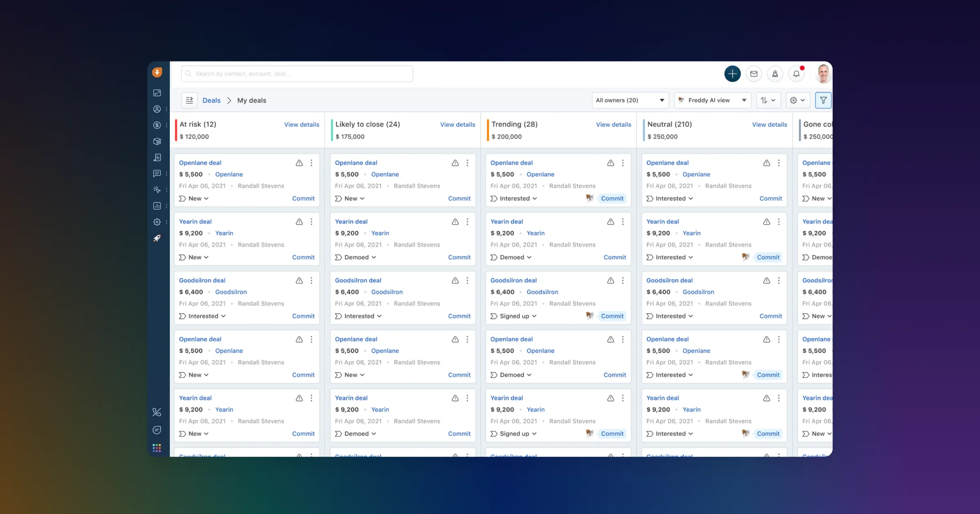Open the quick-add plus button
980x514 pixels.
732,74
